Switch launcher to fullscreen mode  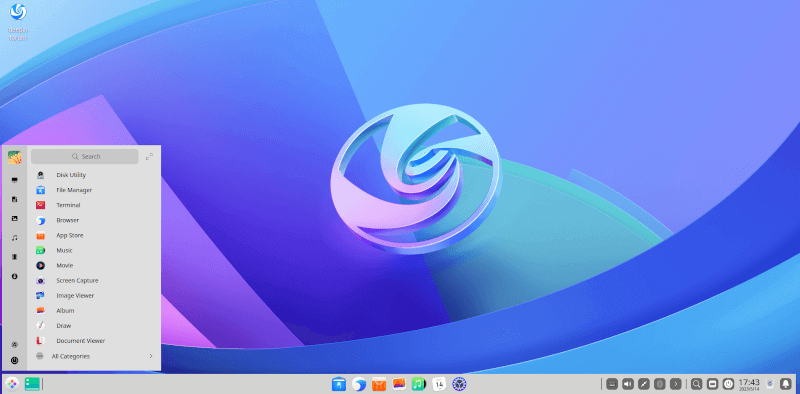[149, 157]
